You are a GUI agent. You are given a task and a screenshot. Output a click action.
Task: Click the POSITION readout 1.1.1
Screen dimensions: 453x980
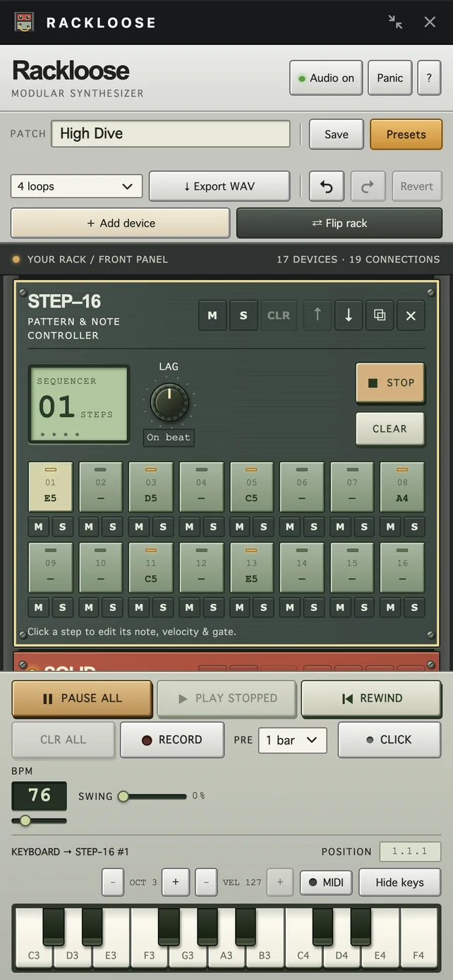(410, 852)
